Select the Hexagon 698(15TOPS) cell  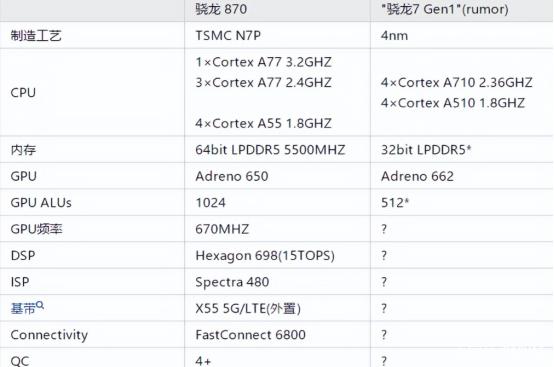click(x=265, y=256)
